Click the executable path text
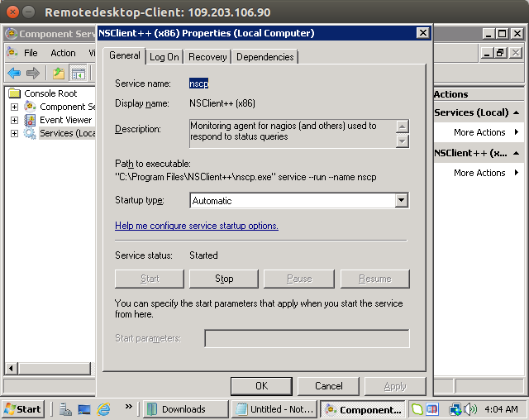 point(245,177)
